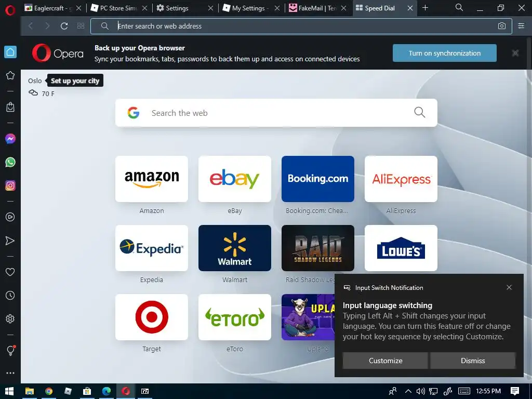Click the Oslo weather cloud icon
The image size is (532, 399).
coord(33,93)
